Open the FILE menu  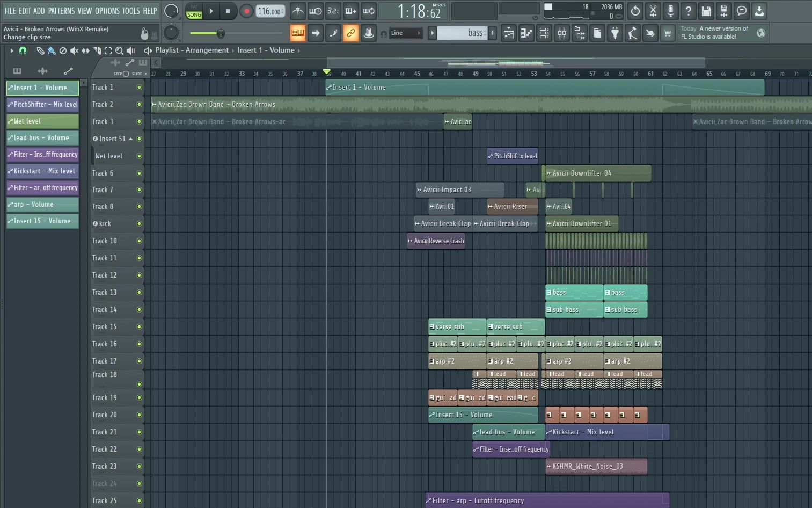point(10,11)
